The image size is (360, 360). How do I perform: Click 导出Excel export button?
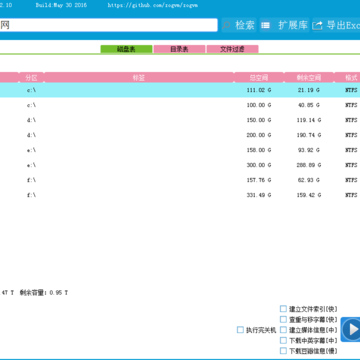336,25
